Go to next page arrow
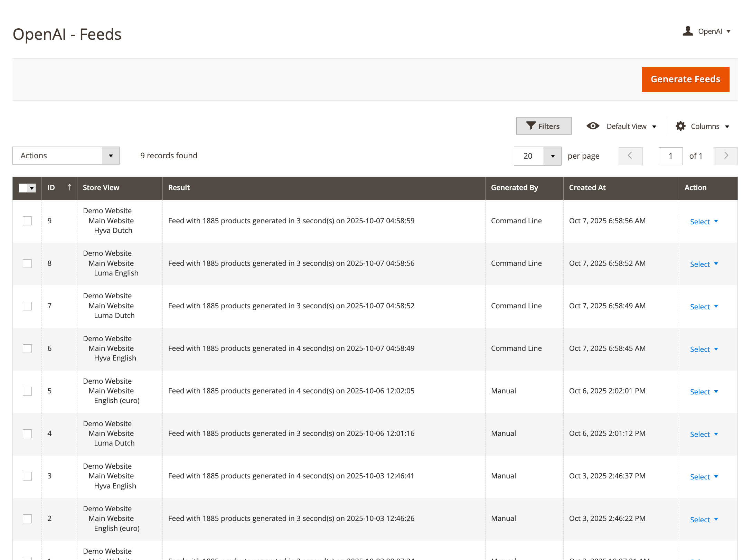This screenshot has height=560, width=752. coord(725,156)
